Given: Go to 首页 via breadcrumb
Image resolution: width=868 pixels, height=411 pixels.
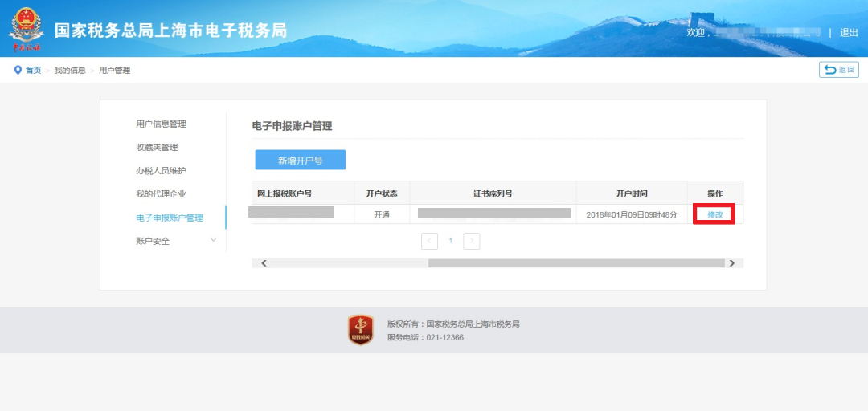Looking at the screenshot, I should pos(33,71).
